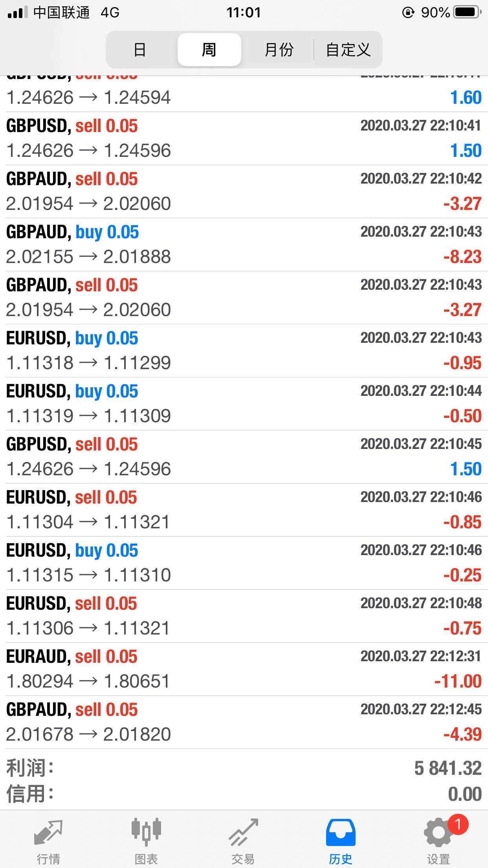
Task: Choose the 自定义 custom period tab
Action: [x=348, y=50]
